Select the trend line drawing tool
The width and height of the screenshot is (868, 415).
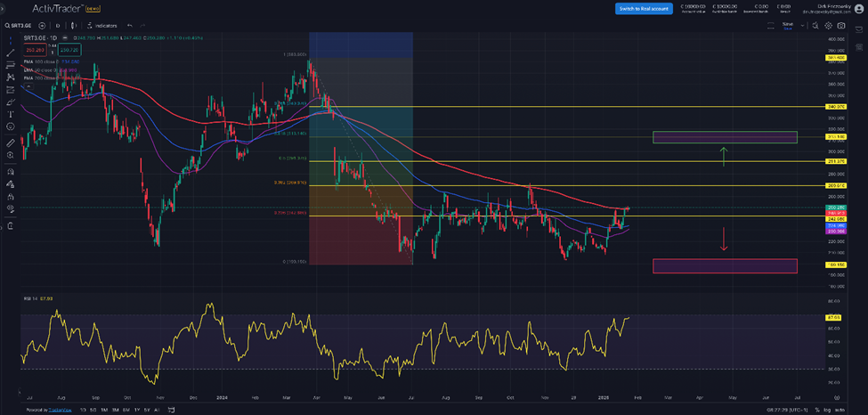11,53
